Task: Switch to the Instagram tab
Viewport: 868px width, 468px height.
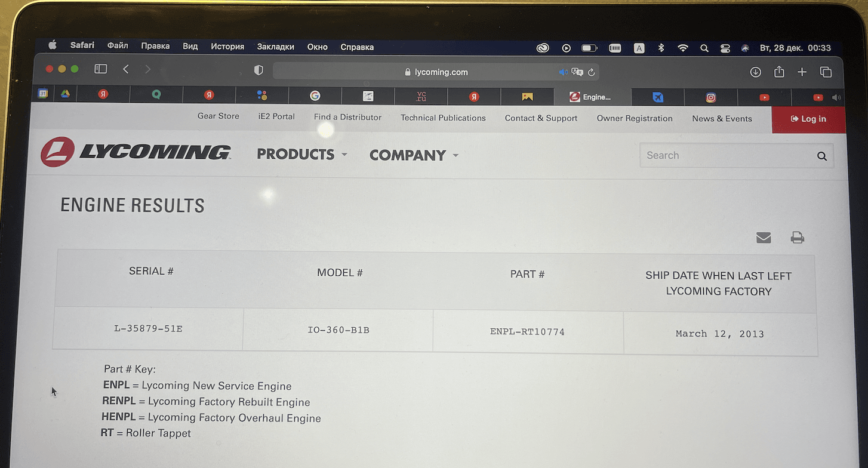Action: (x=711, y=97)
